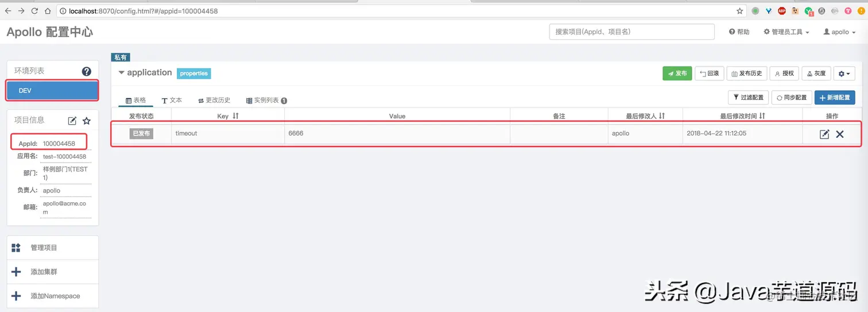Image resolution: width=868 pixels, height=312 pixels.
Task: Click green 发布 button
Action: click(677, 74)
